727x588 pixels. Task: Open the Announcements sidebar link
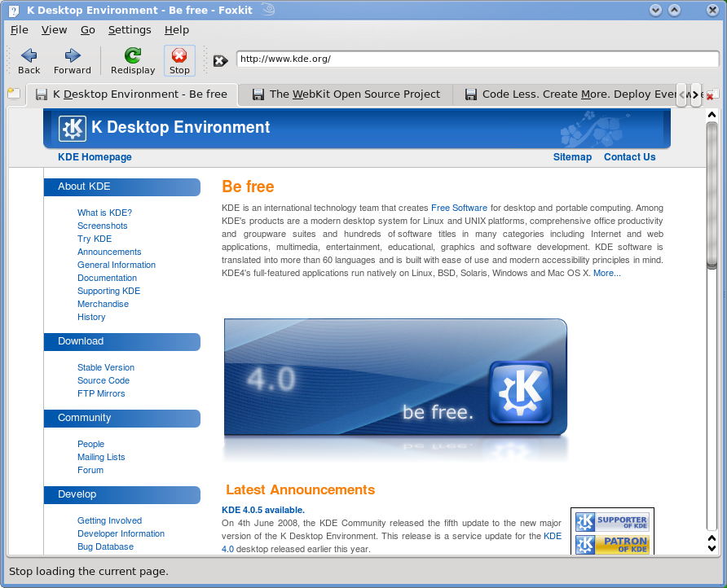coord(109,252)
